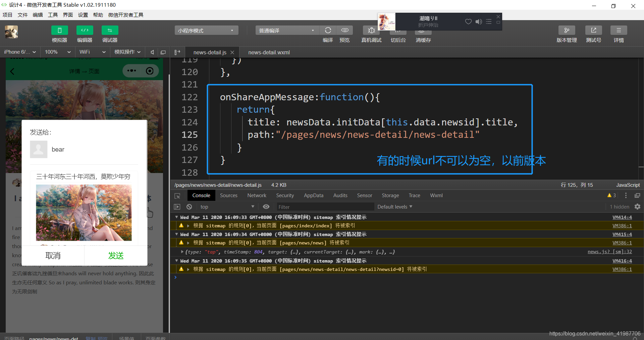
Task: Open the news.js? [sm]:32 source link
Action: (x=609, y=252)
